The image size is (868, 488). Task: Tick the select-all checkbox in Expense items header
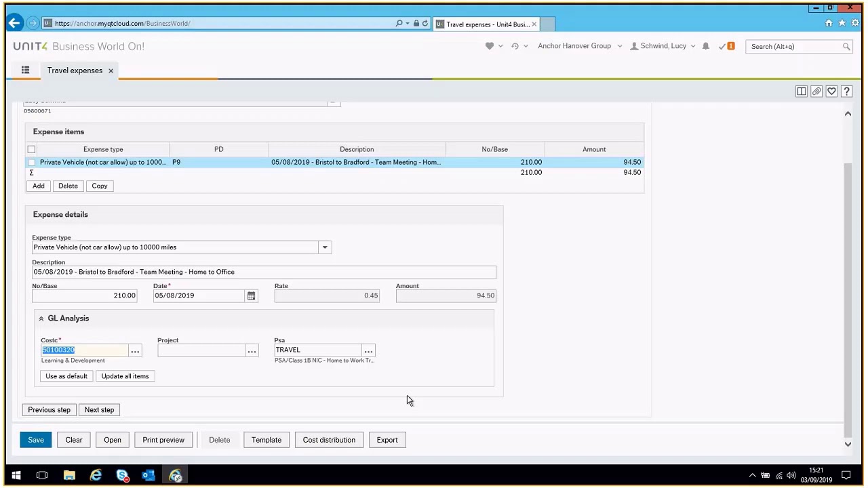pos(31,149)
